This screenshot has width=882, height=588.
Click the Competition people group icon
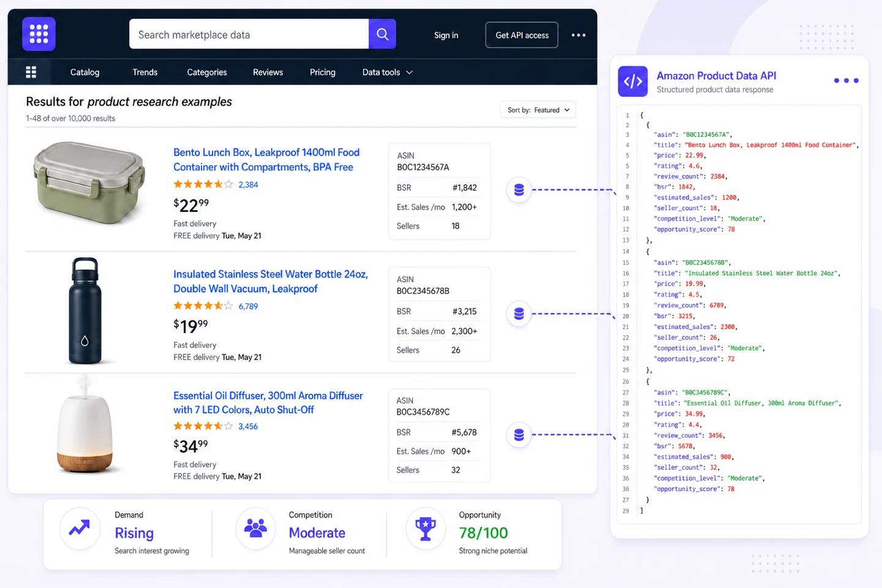tap(255, 528)
